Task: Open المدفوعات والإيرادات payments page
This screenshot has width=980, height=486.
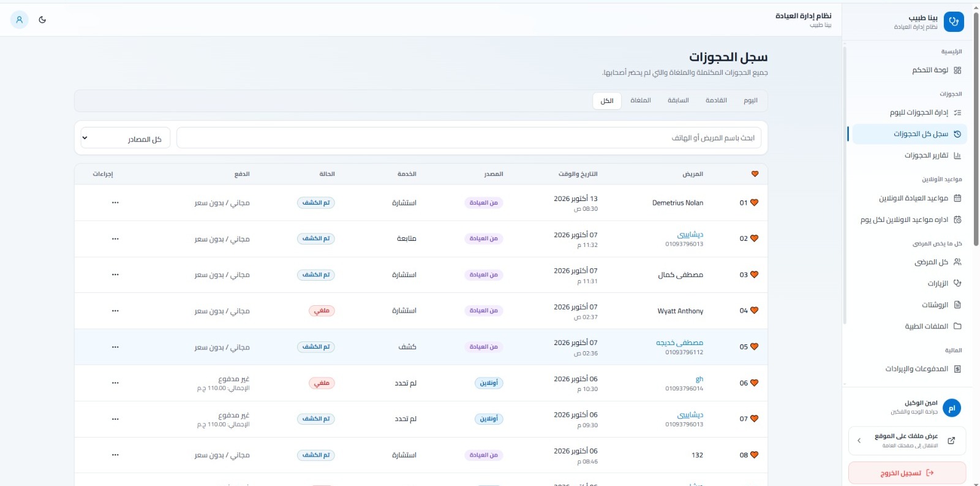Action: point(909,369)
